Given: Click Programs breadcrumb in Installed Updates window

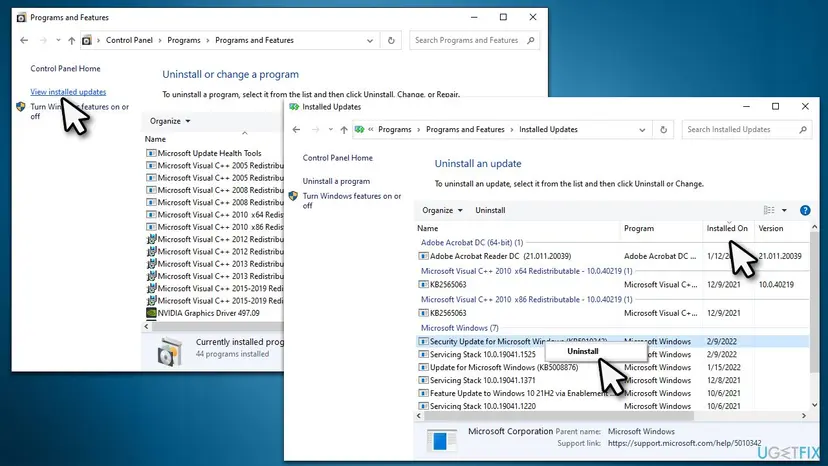Looking at the screenshot, I should click(394, 129).
